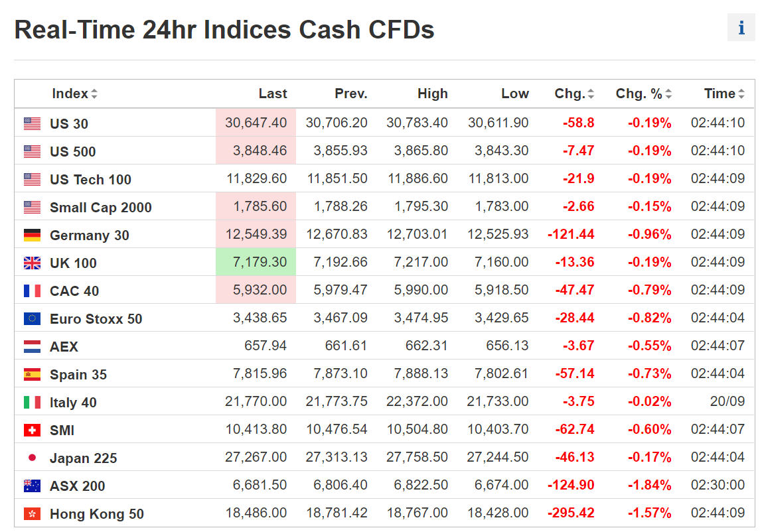Click the highlighted last price 12,549.39
Screen dimensions: 760x532
pyautogui.click(x=256, y=234)
